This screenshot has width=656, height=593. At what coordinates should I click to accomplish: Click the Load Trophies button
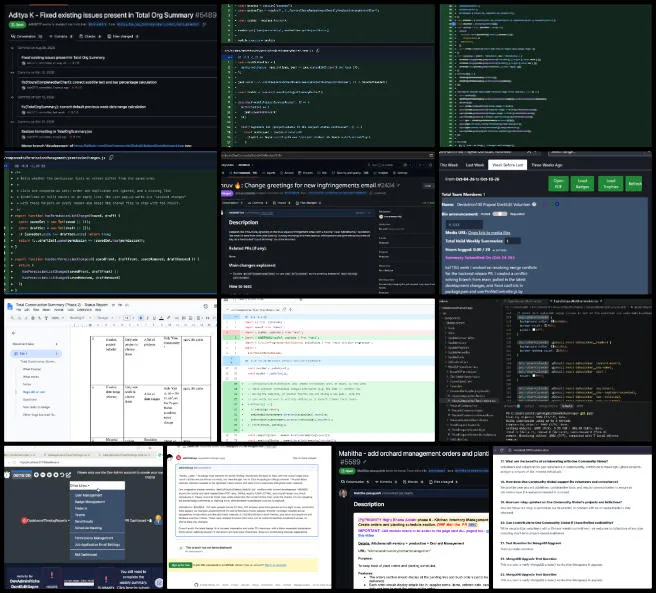(610, 184)
